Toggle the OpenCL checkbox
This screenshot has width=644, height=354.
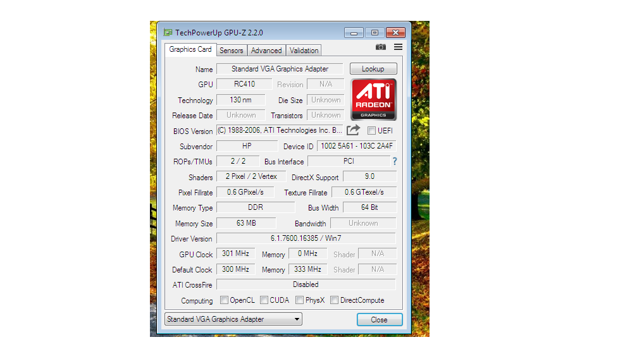[224, 300]
